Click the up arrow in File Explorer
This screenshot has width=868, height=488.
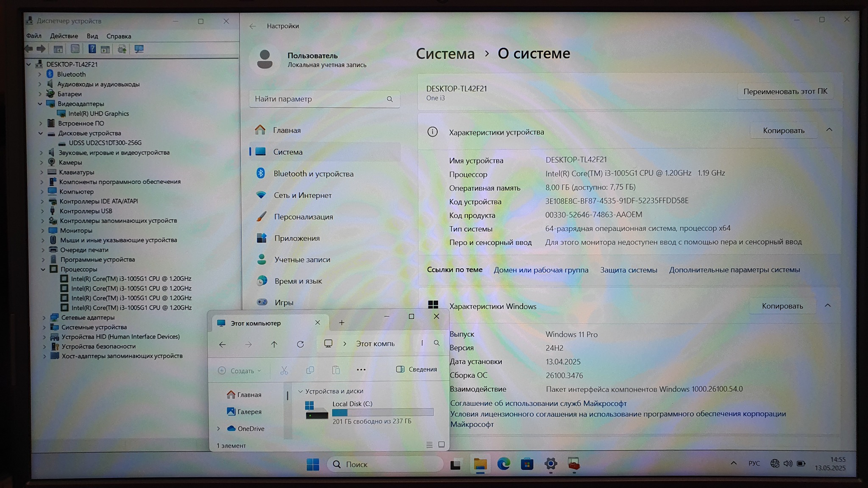(x=274, y=344)
